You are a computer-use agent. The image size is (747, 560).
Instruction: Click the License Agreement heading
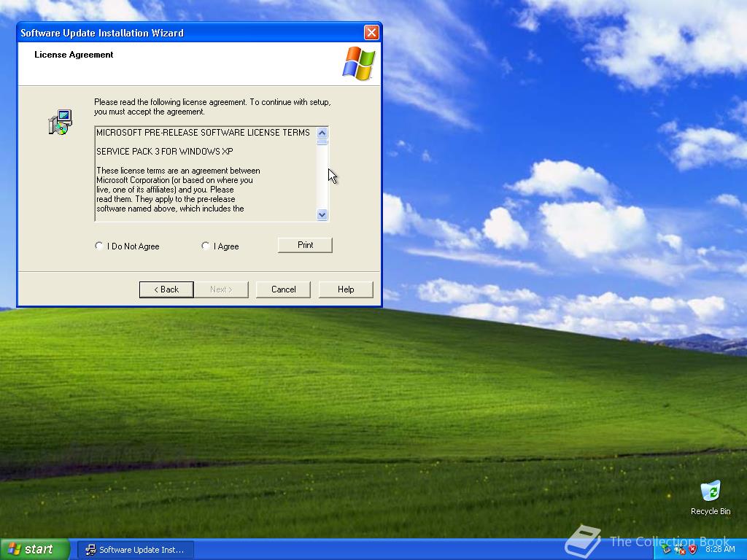click(x=74, y=55)
